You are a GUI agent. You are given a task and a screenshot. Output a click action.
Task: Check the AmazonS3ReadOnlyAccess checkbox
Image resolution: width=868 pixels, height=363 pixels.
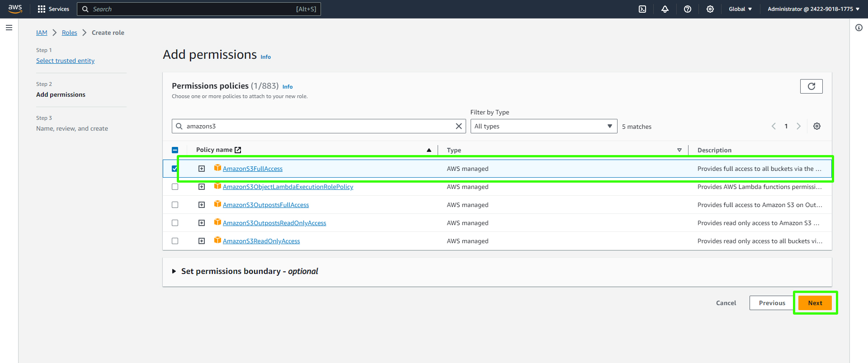pos(175,241)
